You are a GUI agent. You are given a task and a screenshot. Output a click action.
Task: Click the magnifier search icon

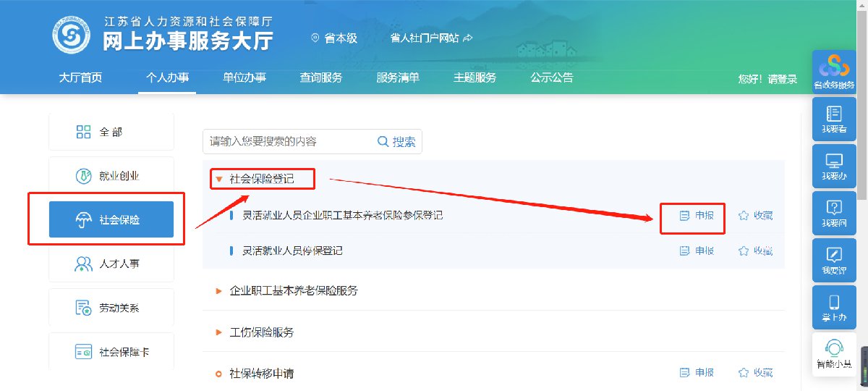click(x=383, y=141)
